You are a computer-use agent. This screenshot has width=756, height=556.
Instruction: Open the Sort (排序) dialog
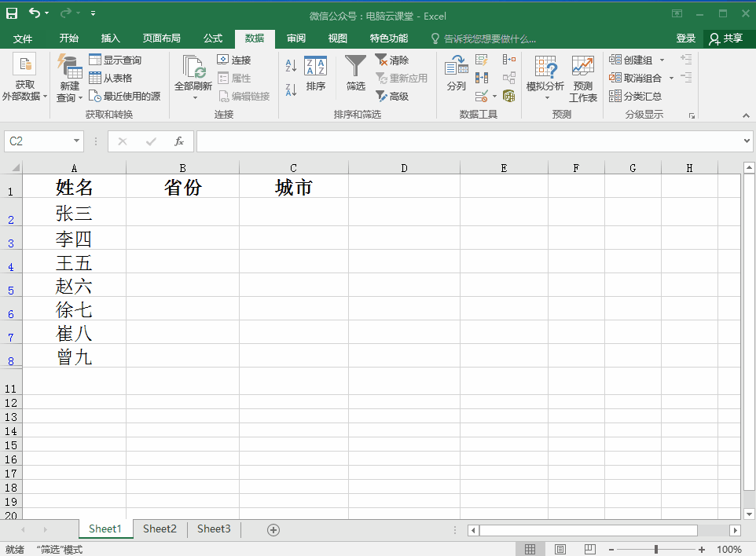316,73
